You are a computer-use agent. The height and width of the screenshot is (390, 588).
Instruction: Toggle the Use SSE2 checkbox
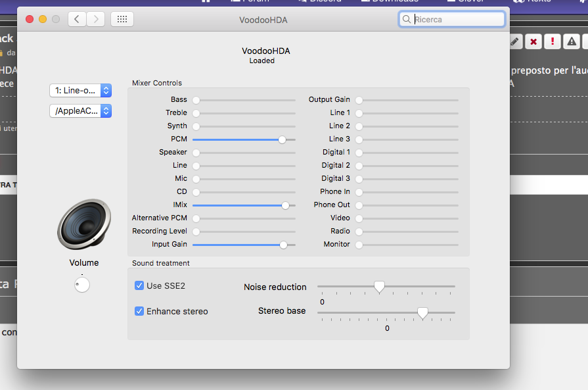(x=139, y=285)
